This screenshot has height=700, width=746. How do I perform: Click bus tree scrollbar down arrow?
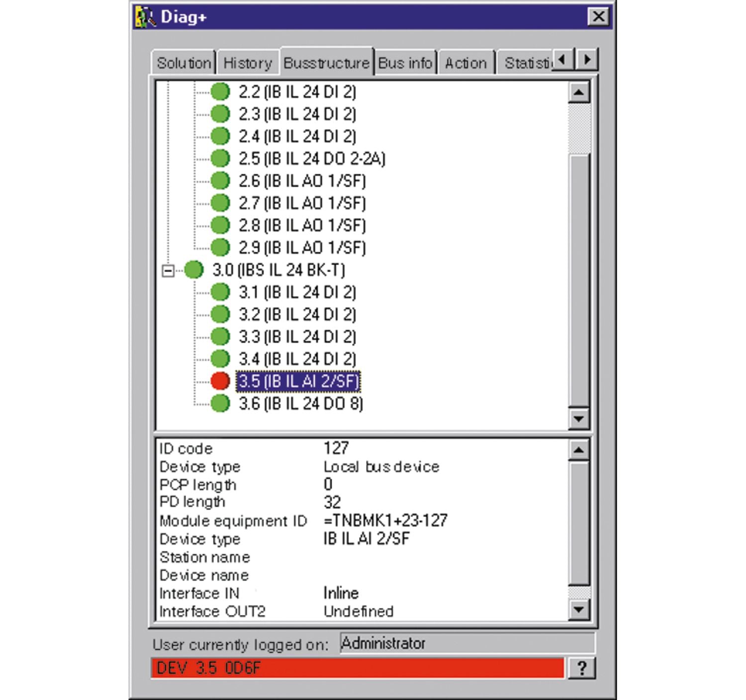point(578,419)
